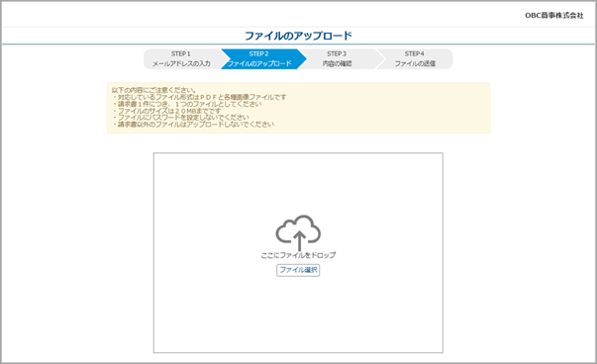Click the ここにファイルをドロップ text

click(x=298, y=255)
